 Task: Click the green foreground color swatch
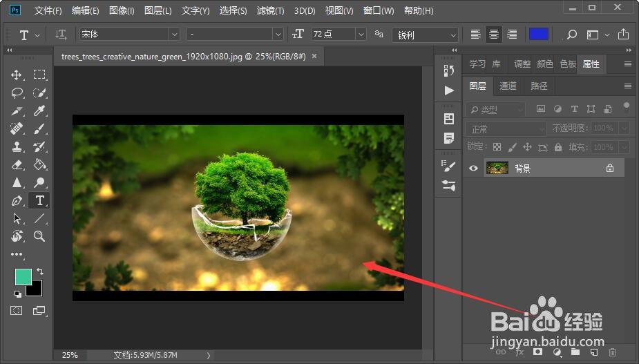[x=23, y=277]
